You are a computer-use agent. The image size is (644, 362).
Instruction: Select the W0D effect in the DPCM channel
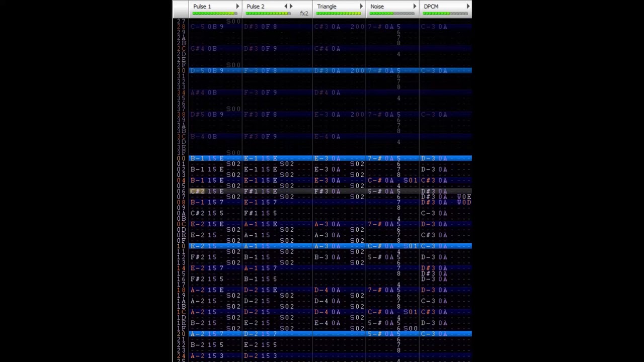pos(464,203)
